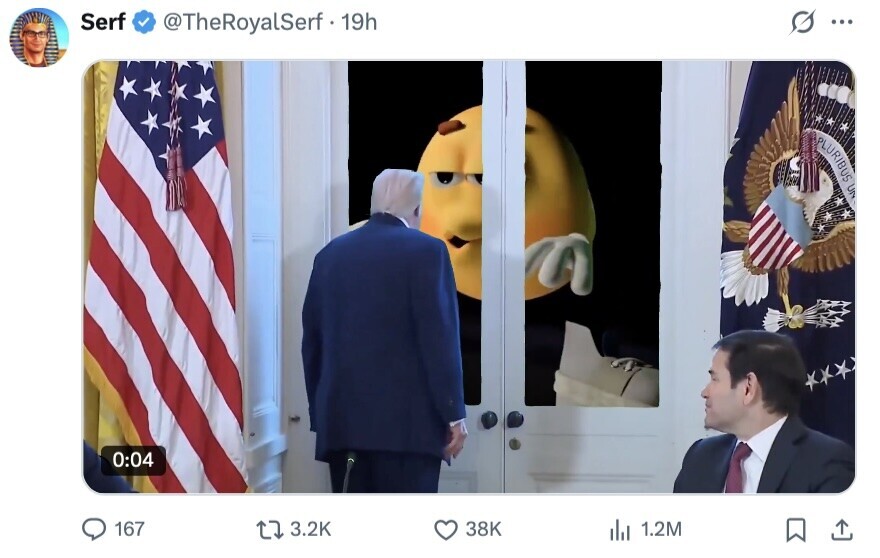This screenshot has width=880, height=558.
Task: Open the Grok explain-post icon
Action: [803, 22]
